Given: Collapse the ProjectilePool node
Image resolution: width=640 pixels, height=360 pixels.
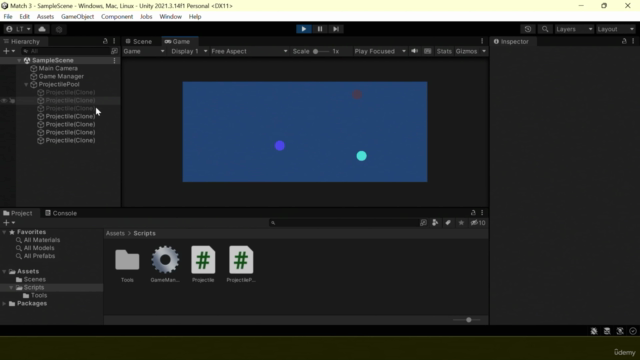Looking at the screenshot, I should click(x=26, y=84).
